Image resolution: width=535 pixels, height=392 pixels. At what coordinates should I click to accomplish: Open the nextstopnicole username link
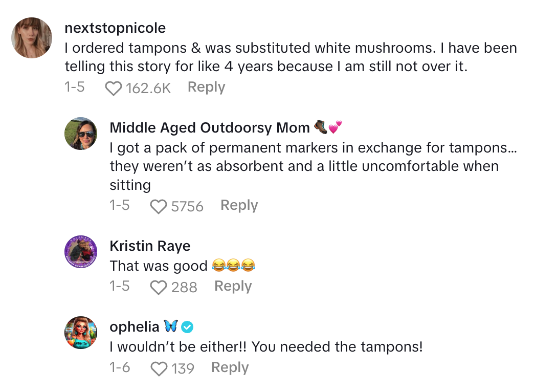click(115, 28)
